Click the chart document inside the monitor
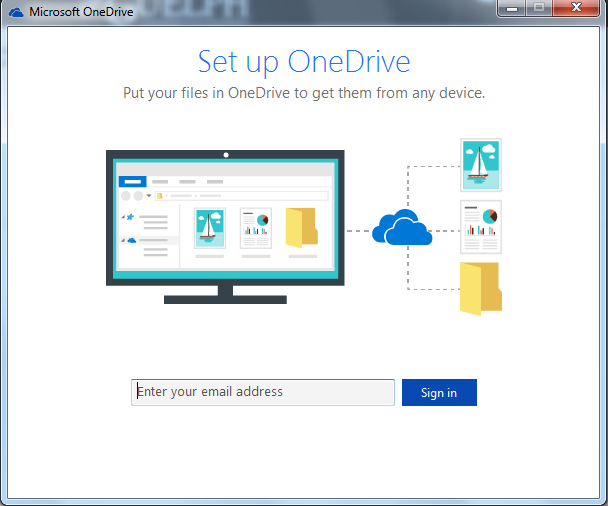608x506 pixels. 256,228
